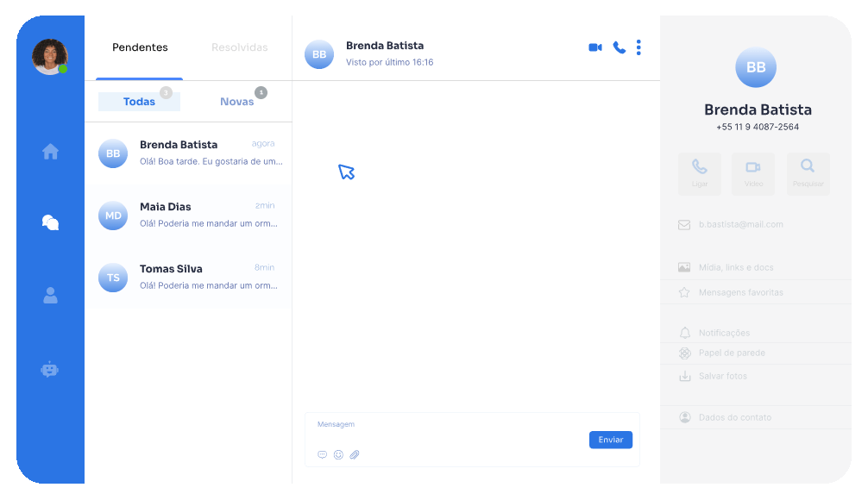Start a voice call from the chat header
The image size is (868, 500).
pos(620,47)
